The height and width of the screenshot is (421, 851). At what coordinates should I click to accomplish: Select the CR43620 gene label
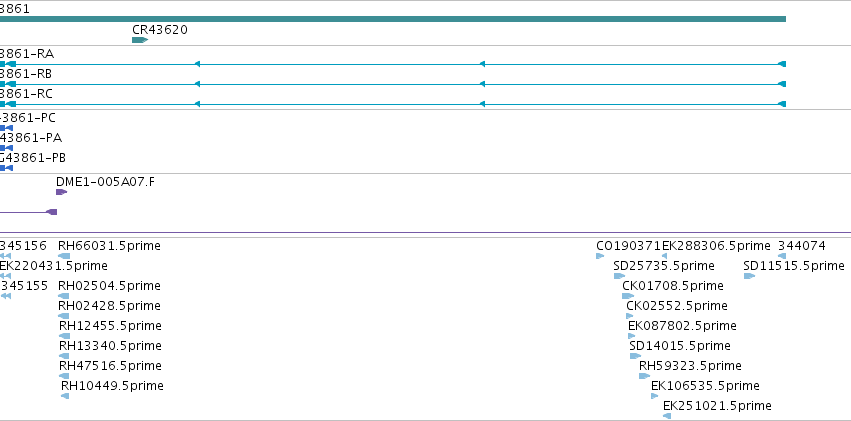tap(160, 30)
